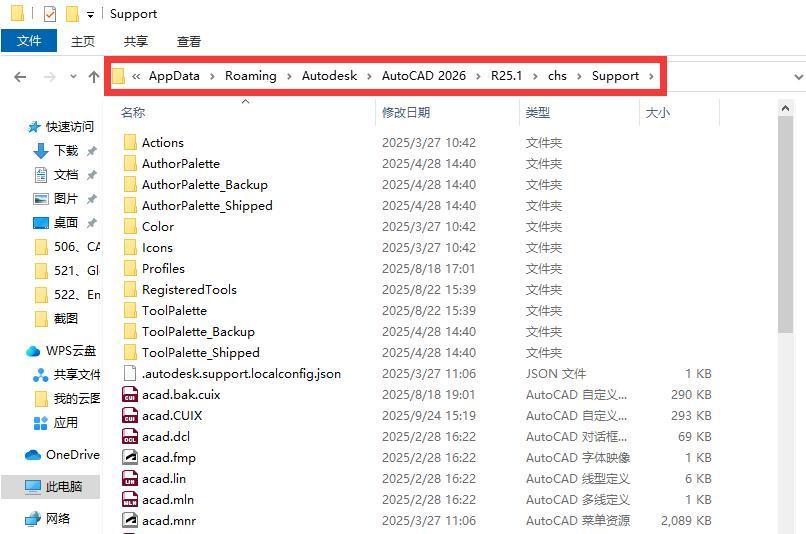Image resolution: width=806 pixels, height=534 pixels.
Task: Click the acad.dcl file icon
Action: (x=130, y=437)
